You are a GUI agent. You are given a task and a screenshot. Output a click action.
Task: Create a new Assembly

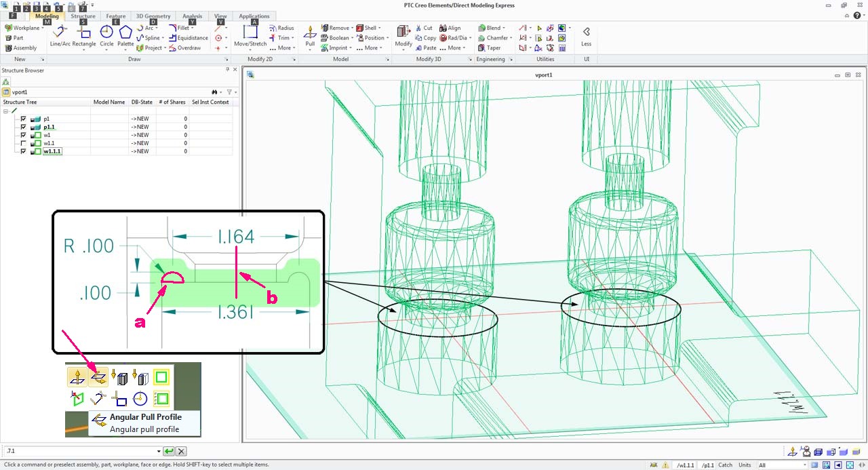point(20,48)
